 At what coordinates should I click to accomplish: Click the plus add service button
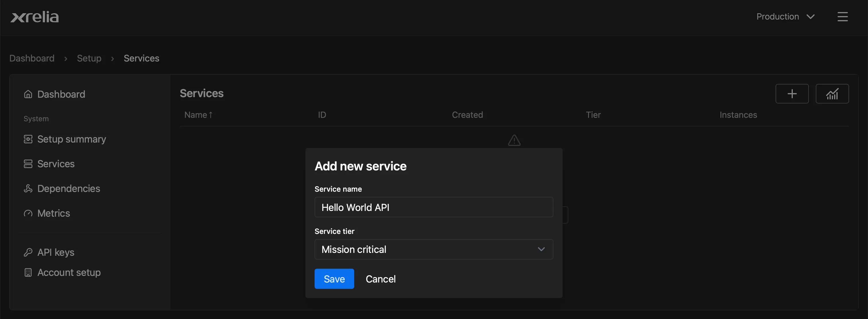point(792,94)
